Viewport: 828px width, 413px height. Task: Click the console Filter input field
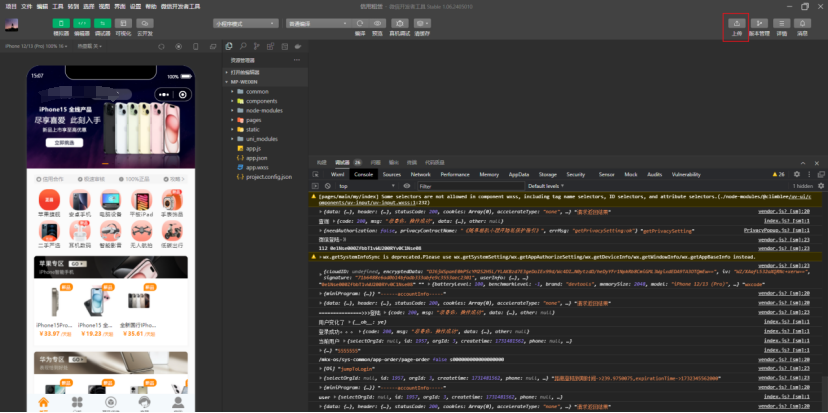pyautogui.click(x=471, y=186)
